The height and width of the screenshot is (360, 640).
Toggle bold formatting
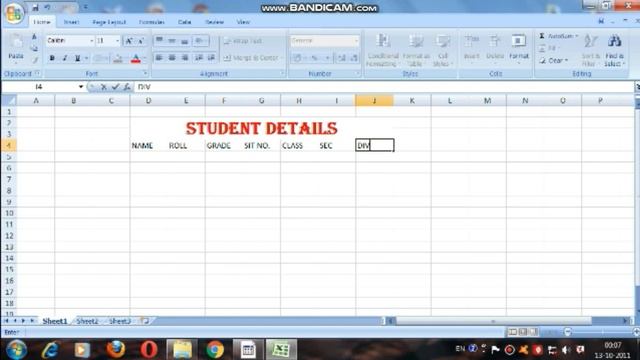[52, 58]
